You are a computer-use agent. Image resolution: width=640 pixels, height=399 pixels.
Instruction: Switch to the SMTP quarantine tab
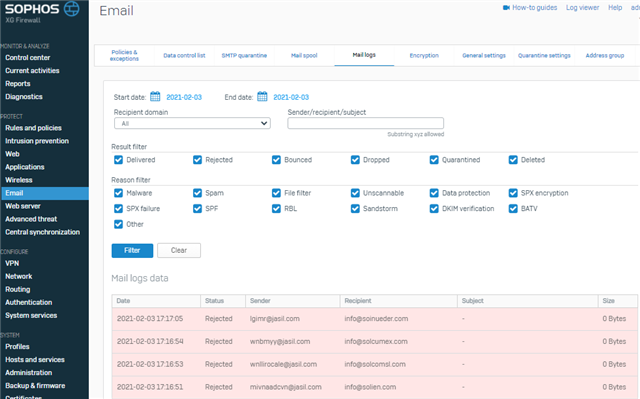244,55
